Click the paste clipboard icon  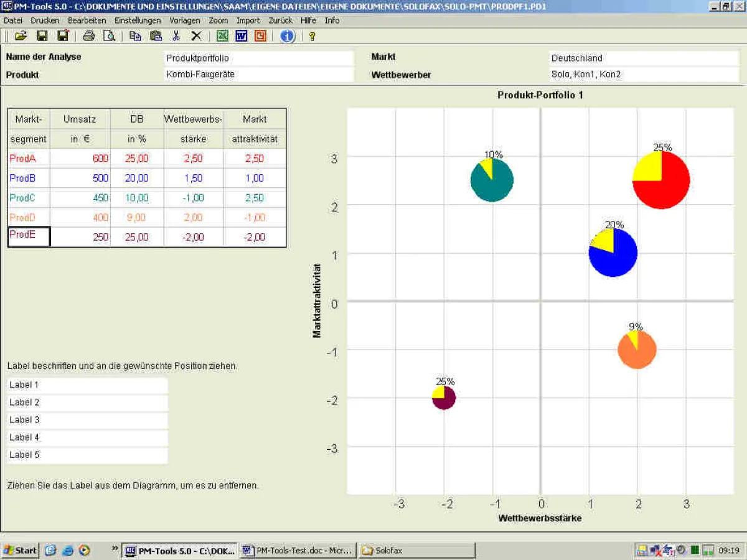coord(156,36)
